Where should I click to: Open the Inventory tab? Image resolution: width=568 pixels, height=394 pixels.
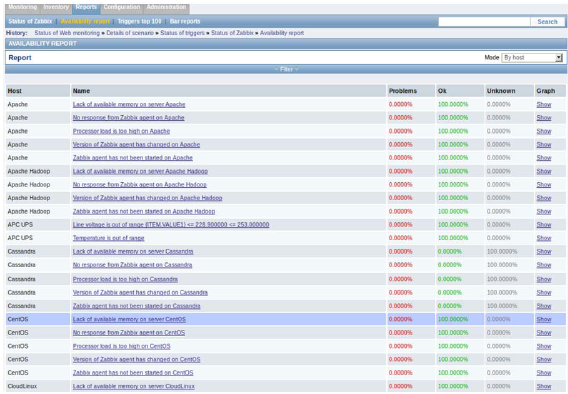pos(56,8)
